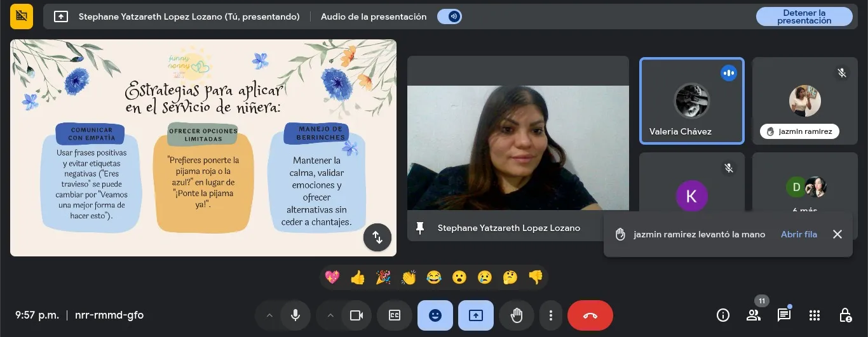Screen dimensions: 868x337
Task: Mute the microphone
Action: coord(295,315)
